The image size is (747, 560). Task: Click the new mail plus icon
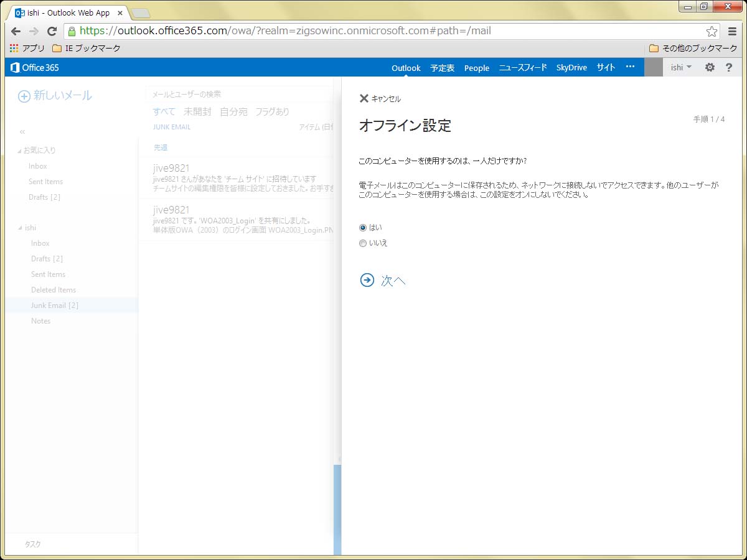click(24, 96)
